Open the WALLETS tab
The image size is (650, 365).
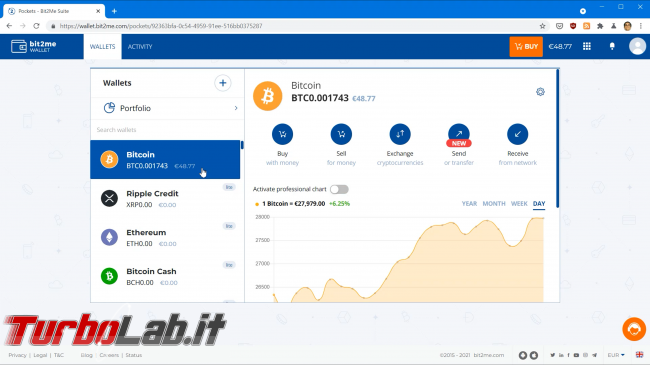[102, 46]
